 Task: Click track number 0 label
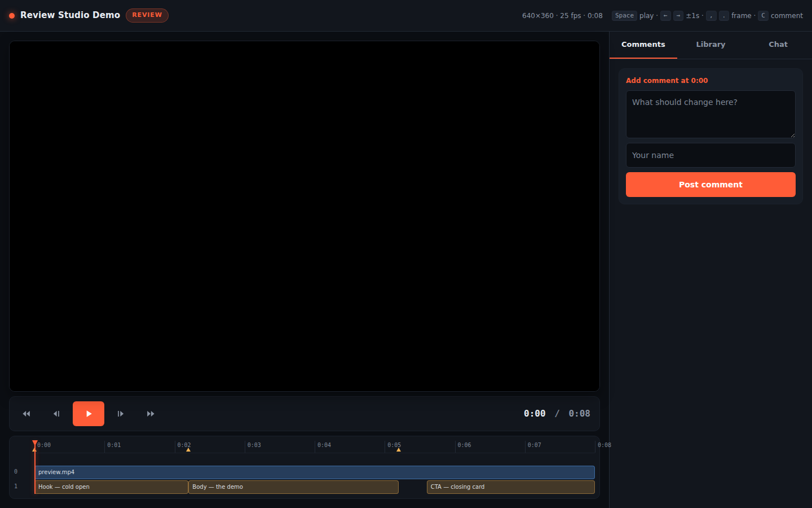[16, 472]
